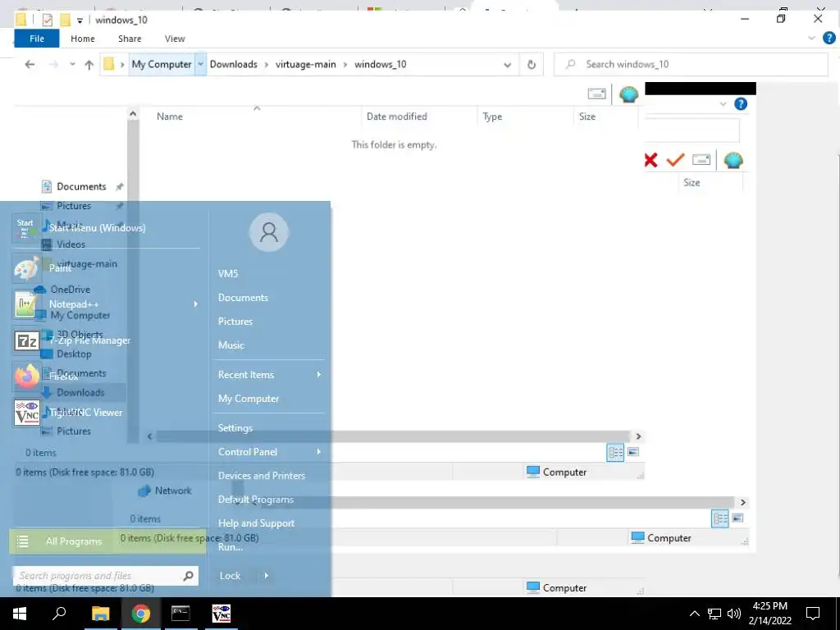Launch Paint from the Start menu
The image size is (840, 630).
pyautogui.click(x=60, y=268)
